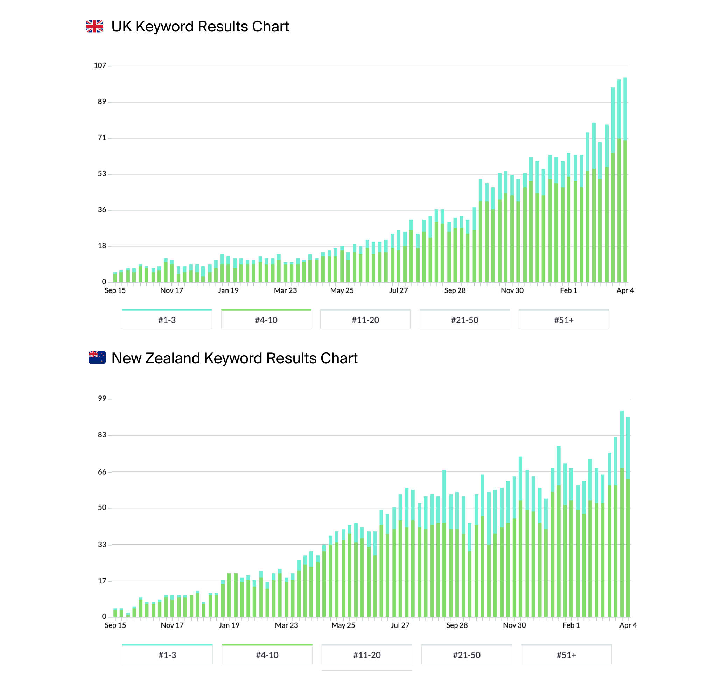
Task: Click Apr 4 label on UK chart axis
Action: [625, 290]
